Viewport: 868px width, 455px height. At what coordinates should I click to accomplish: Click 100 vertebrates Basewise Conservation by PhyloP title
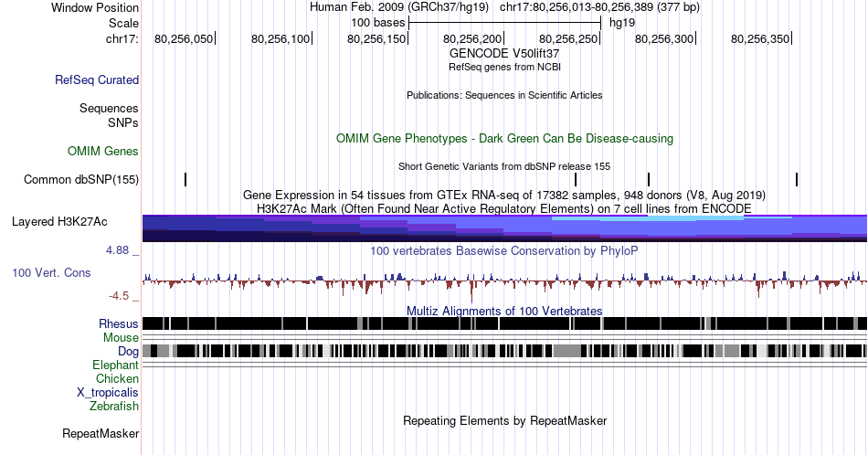point(504,250)
